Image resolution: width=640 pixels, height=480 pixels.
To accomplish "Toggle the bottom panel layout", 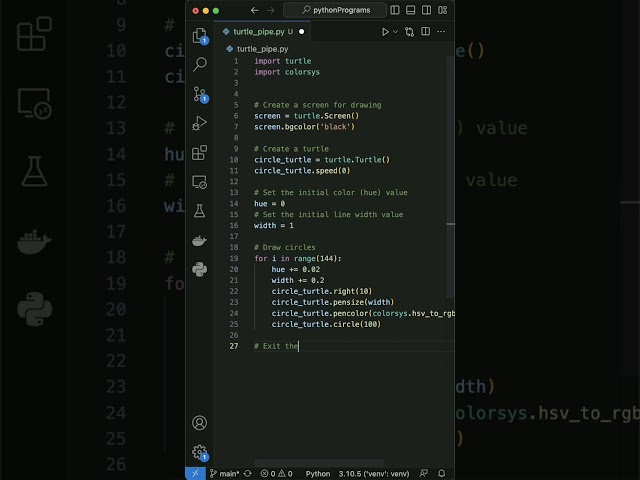I will (411, 10).
